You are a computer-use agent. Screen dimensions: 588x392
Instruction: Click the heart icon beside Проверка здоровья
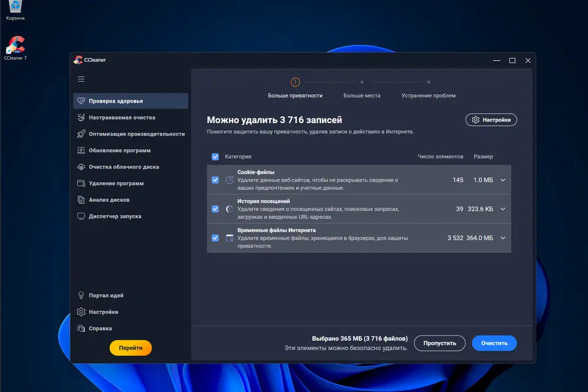[x=81, y=101]
